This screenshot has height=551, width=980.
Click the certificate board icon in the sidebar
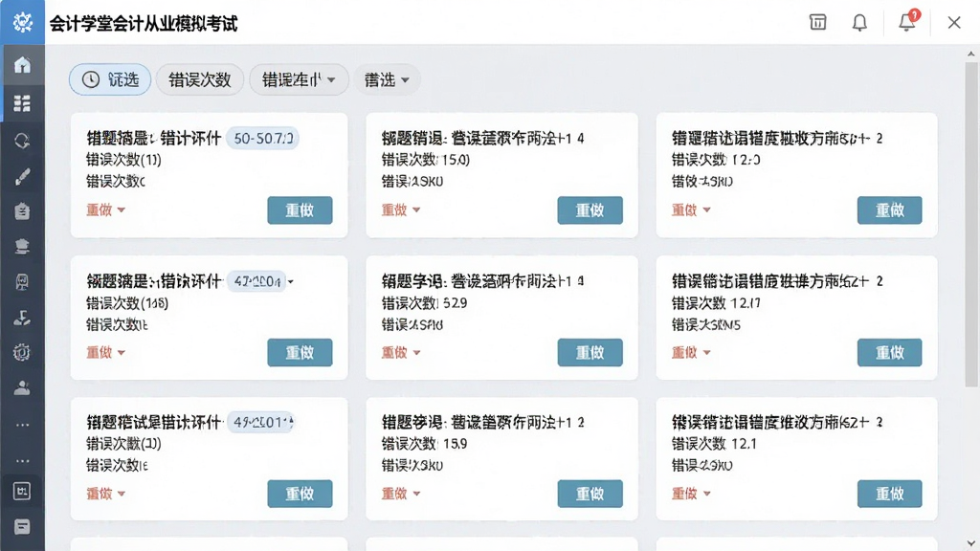pyautogui.click(x=23, y=282)
